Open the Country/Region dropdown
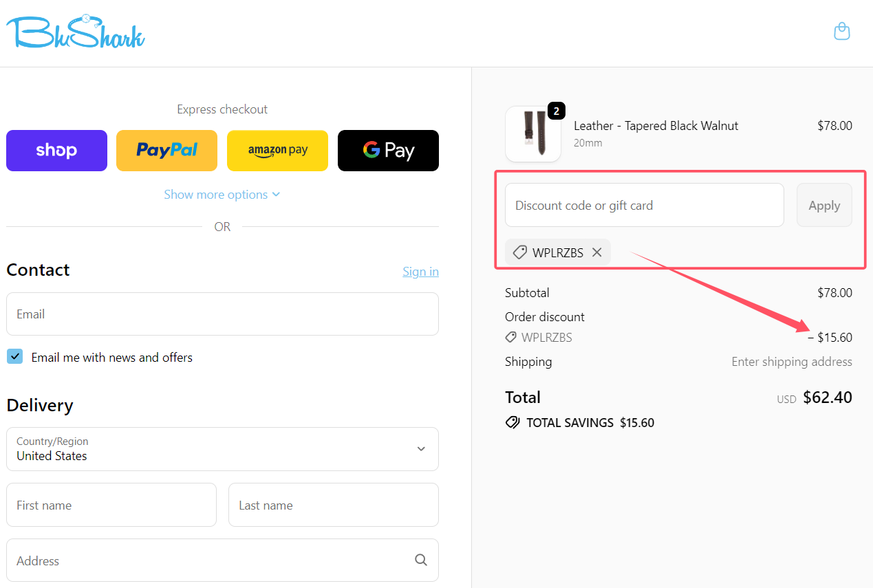The image size is (873, 588). 222,449
